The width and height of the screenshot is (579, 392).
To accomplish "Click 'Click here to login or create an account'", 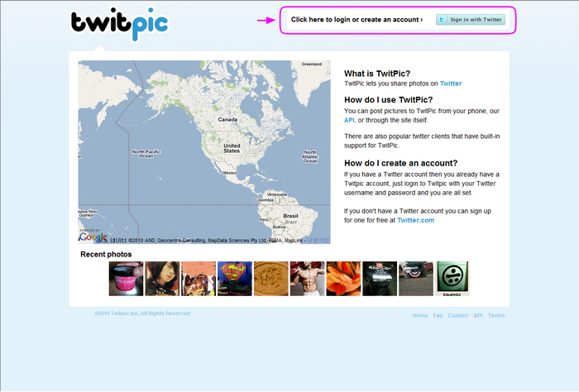I will pyautogui.click(x=356, y=20).
